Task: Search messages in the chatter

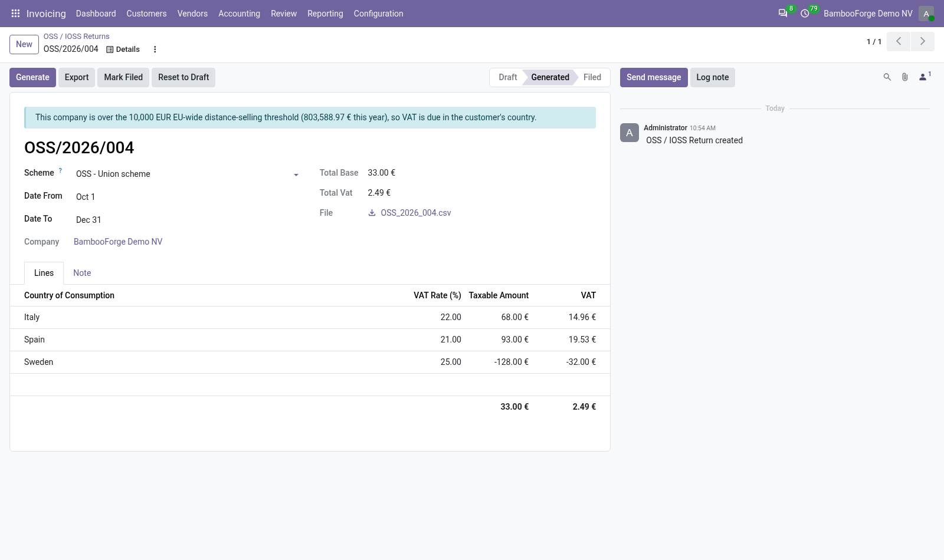Action: coord(887,77)
